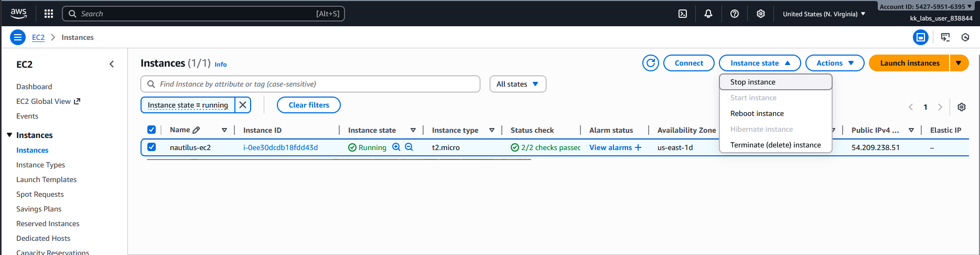Open the region selector United States (N. Virginia)
Screen dimensions: 980x255
[824, 14]
